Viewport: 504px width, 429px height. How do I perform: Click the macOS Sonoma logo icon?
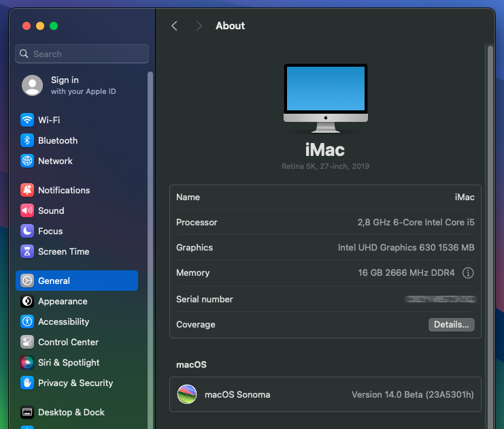click(x=187, y=394)
